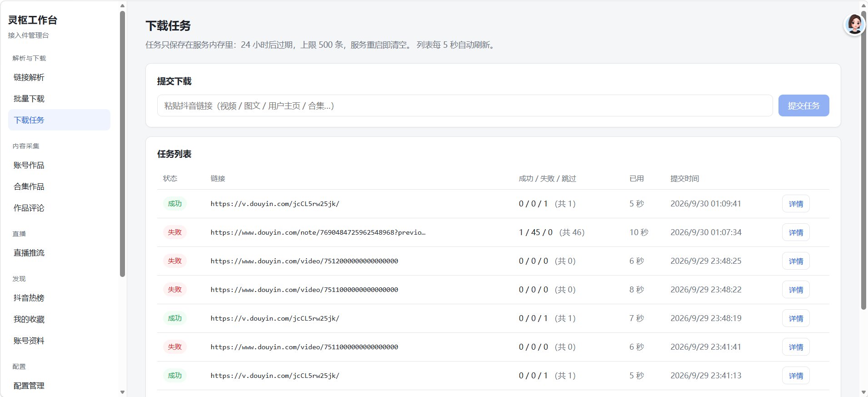Click the sidebar scrollbar down arrow
The image size is (868, 397).
point(122,392)
